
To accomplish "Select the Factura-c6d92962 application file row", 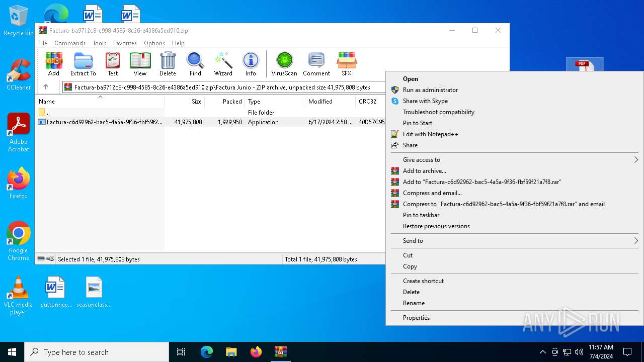I will 210,122.
